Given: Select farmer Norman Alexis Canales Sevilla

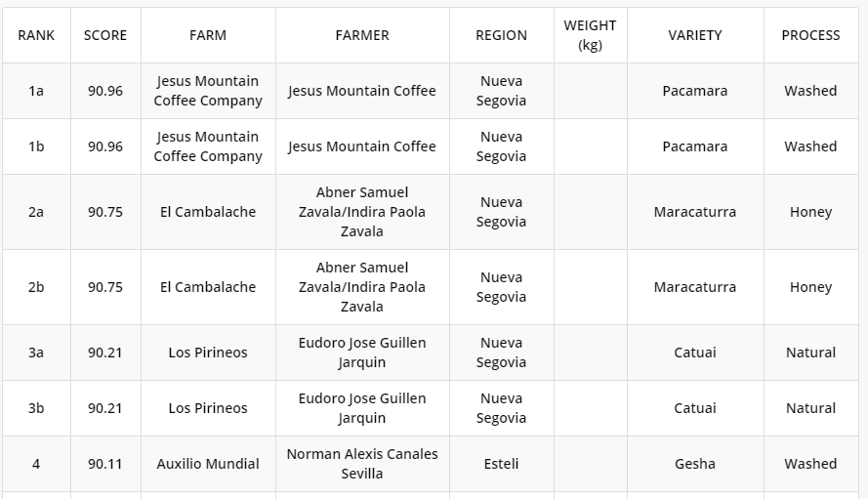Looking at the screenshot, I should click(x=362, y=464).
